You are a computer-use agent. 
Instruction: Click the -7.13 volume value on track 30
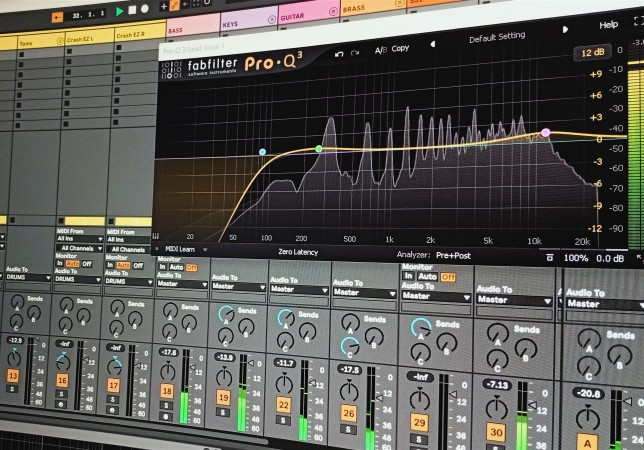point(498,385)
